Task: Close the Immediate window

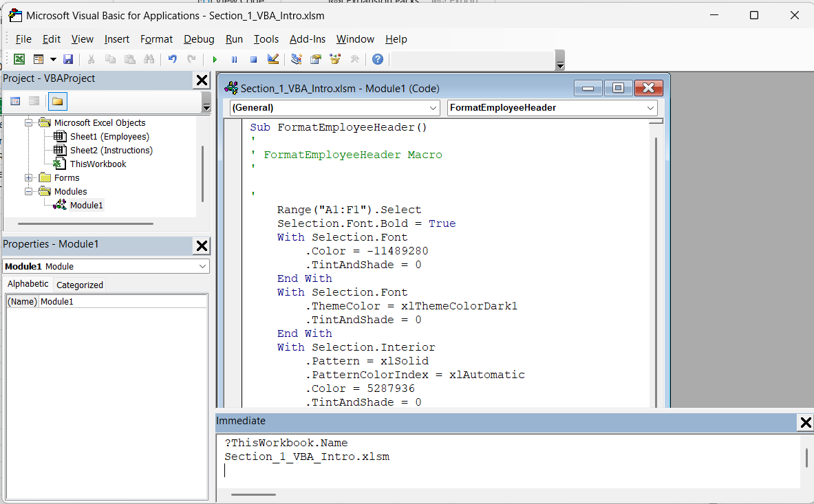Action: 806,423
